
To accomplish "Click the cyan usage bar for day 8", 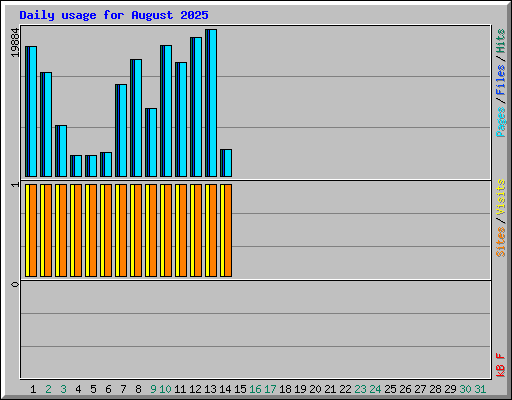I will click(138, 118).
